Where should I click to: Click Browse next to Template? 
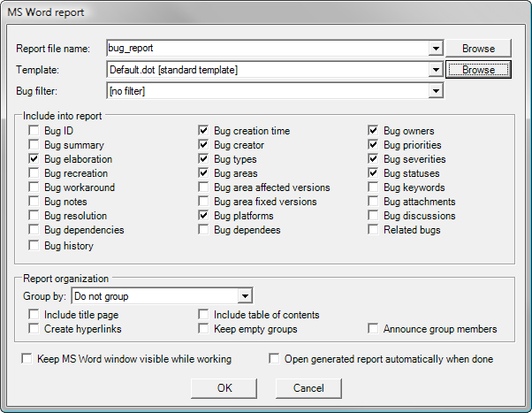click(x=478, y=69)
